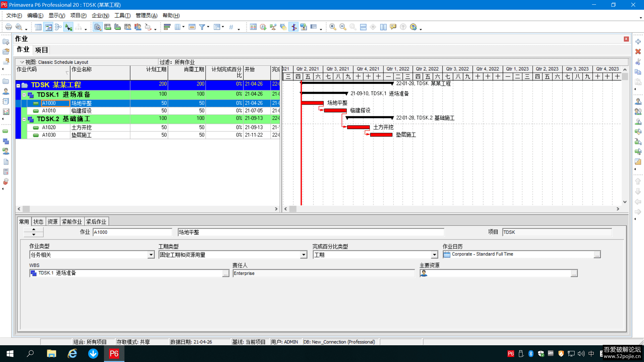Click the WBS field browse (...) button

(x=226, y=274)
